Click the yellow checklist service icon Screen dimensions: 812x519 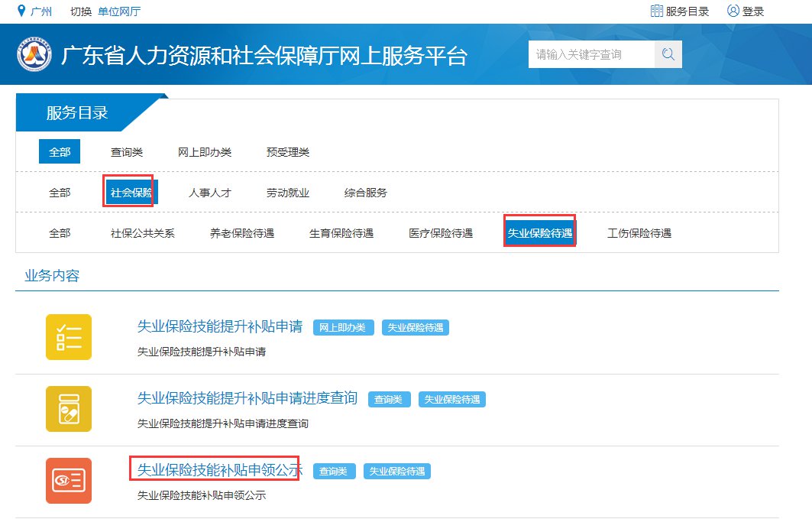(69, 337)
